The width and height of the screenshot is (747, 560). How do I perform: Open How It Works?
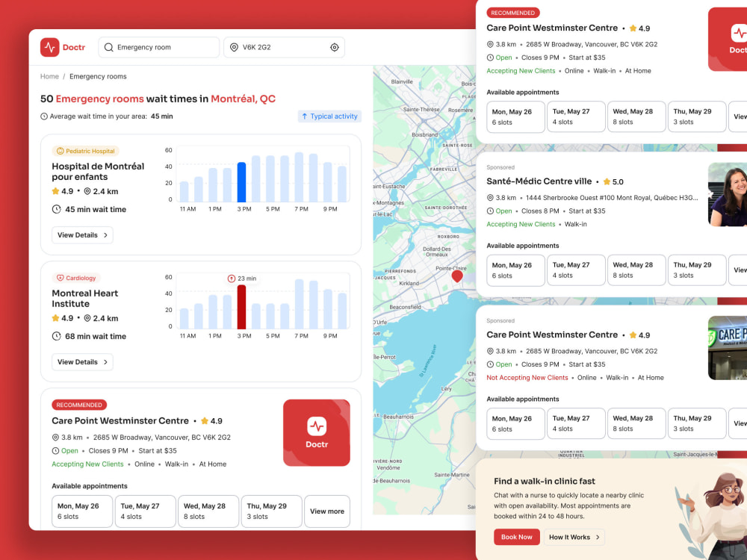[574, 537]
